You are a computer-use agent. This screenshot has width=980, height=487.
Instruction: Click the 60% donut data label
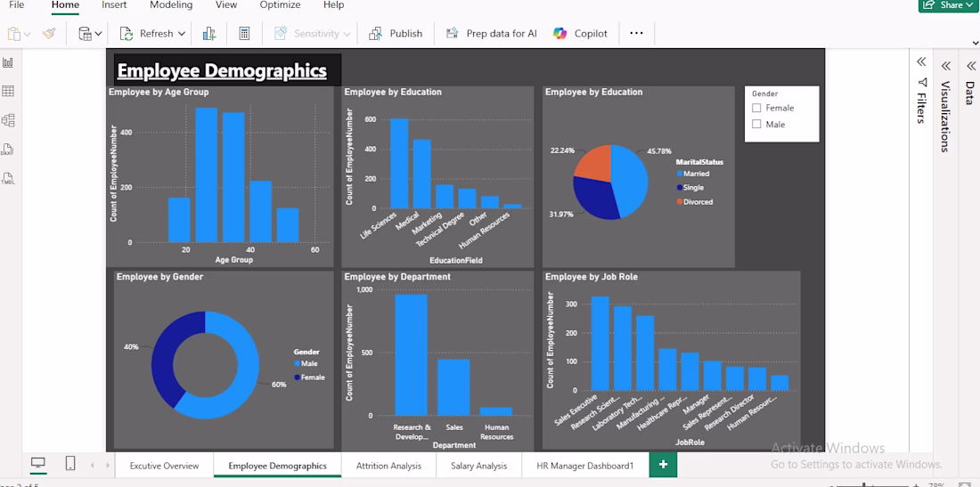(x=278, y=385)
